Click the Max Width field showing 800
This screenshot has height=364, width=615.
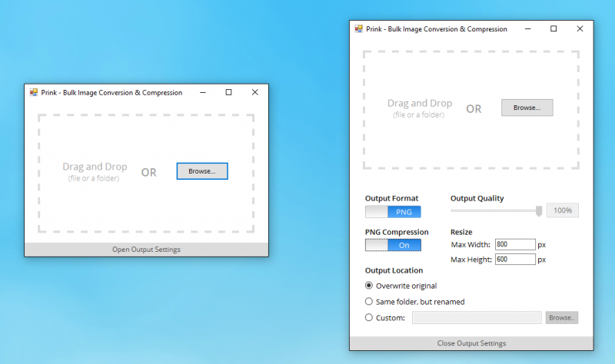click(515, 244)
